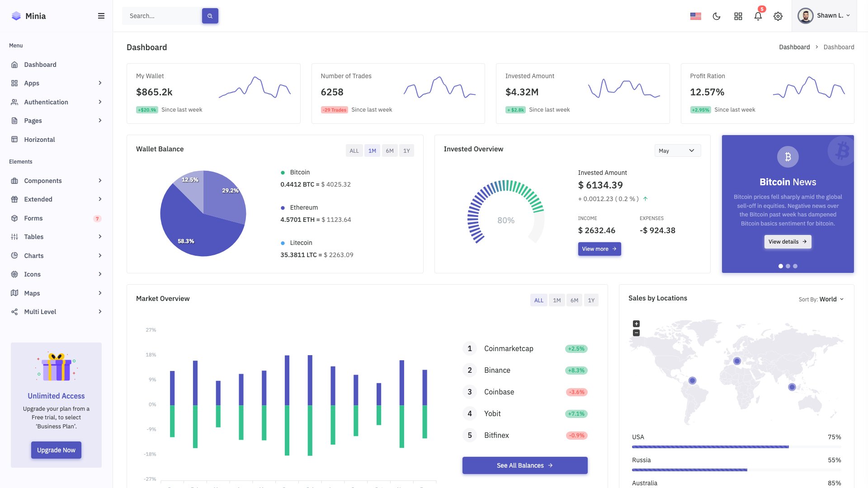Select 6M period in Wallet Balance

click(389, 150)
